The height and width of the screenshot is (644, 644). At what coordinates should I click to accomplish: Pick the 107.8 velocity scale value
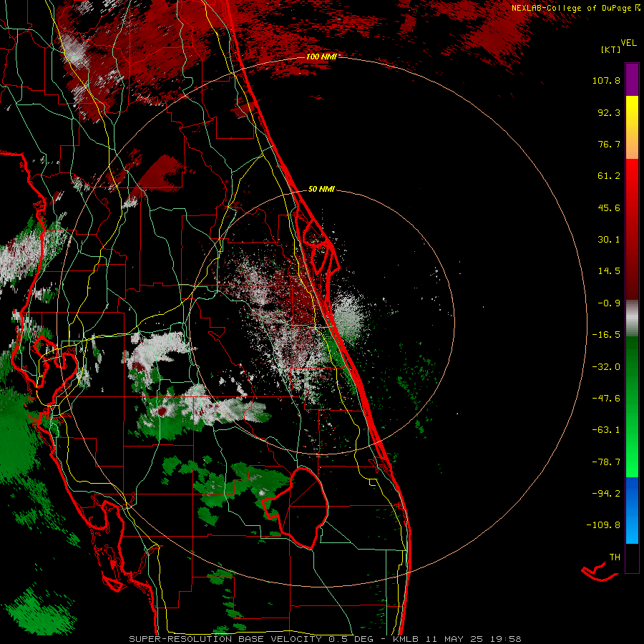click(x=606, y=80)
